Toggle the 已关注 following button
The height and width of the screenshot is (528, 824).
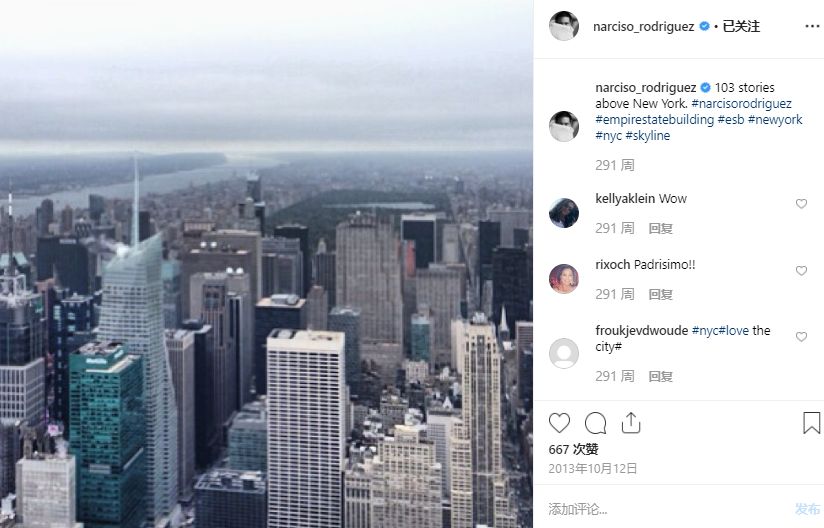point(741,26)
